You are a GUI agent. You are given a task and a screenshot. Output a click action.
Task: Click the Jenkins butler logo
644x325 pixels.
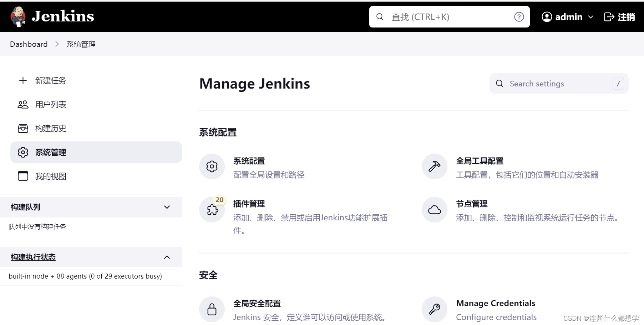tap(17, 16)
